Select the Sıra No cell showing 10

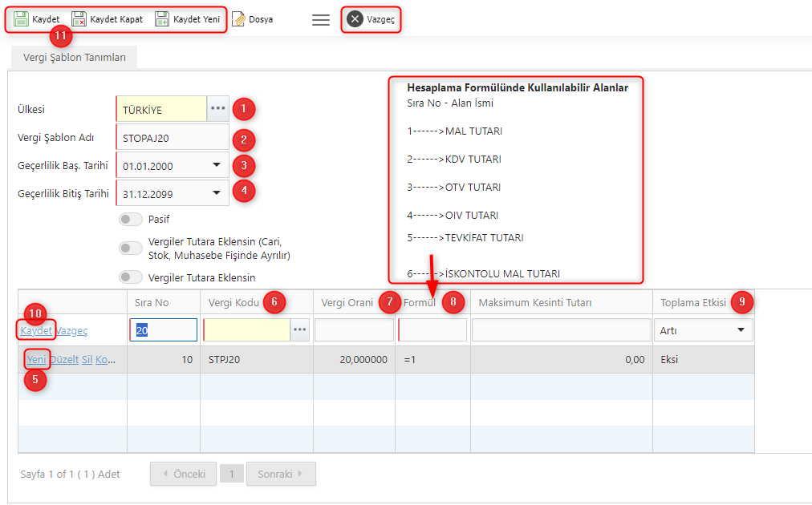164,360
